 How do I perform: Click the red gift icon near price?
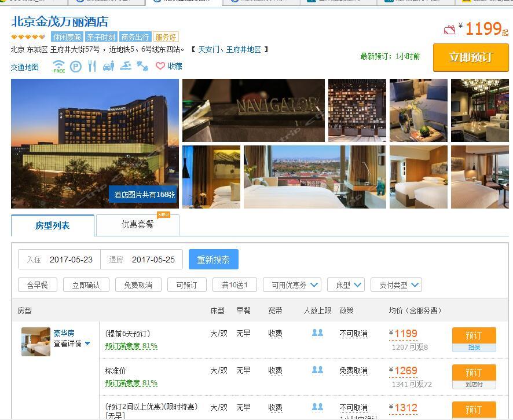pyautogui.click(x=449, y=30)
